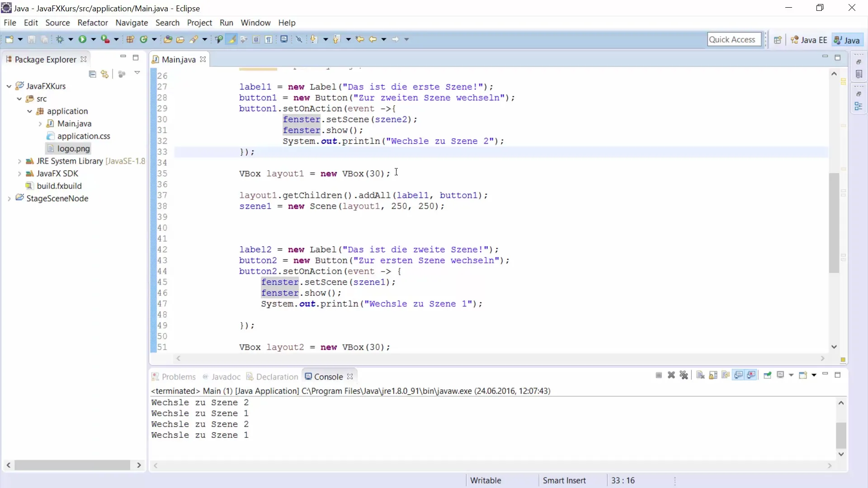Click Remove Launch icon in Console

(671, 375)
